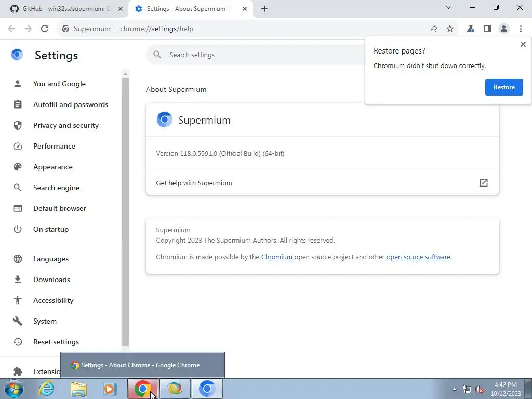Show hidden system tray icons

[454, 389]
